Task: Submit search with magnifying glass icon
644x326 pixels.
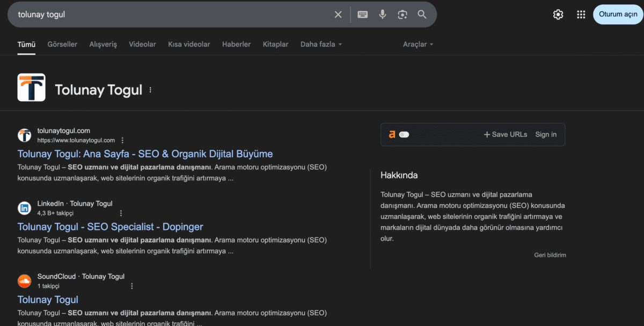Action: pyautogui.click(x=422, y=15)
